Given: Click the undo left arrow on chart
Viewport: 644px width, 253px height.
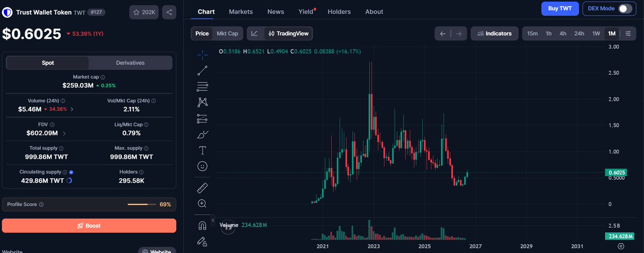Looking at the screenshot, I should click(x=443, y=33).
